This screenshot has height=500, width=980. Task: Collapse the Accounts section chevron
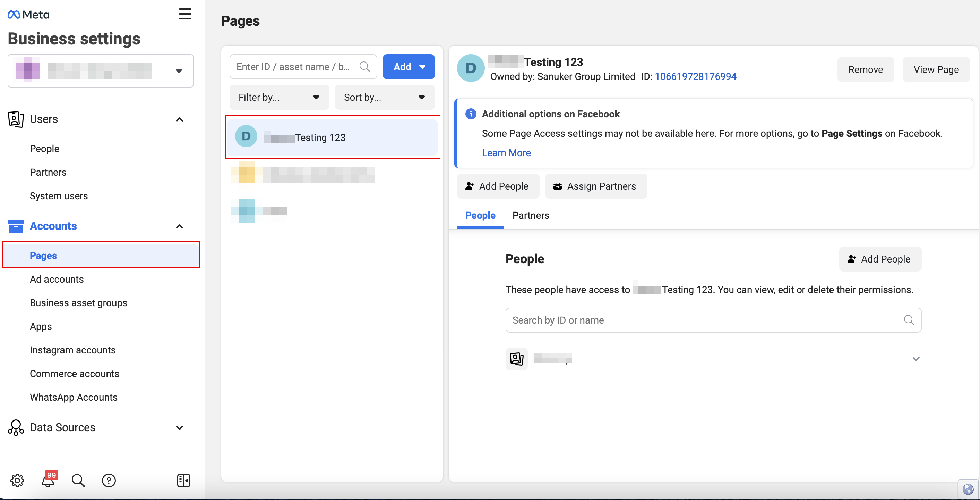180,226
